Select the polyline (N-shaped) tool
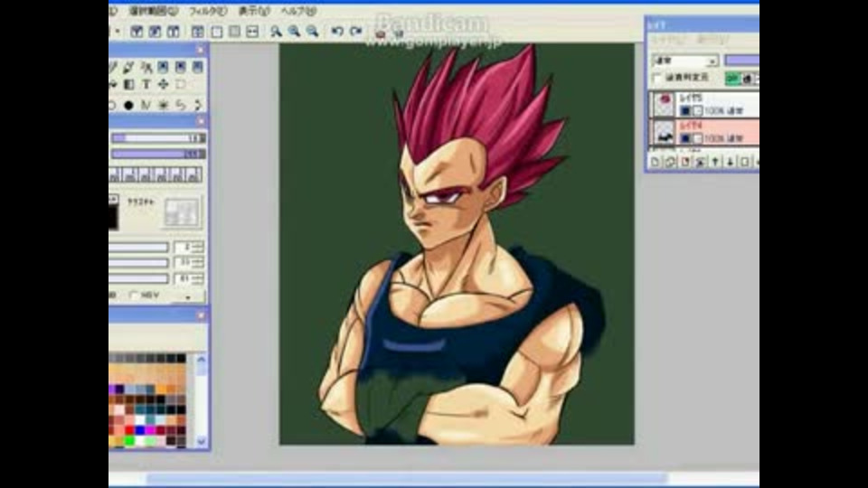Screen dimensions: 868x488 (146, 105)
